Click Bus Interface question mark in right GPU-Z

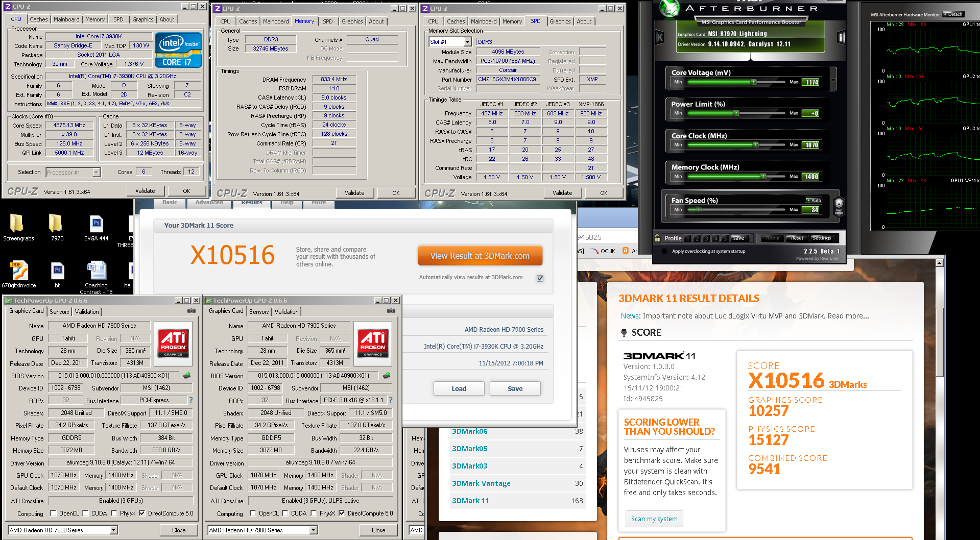pos(391,400)
